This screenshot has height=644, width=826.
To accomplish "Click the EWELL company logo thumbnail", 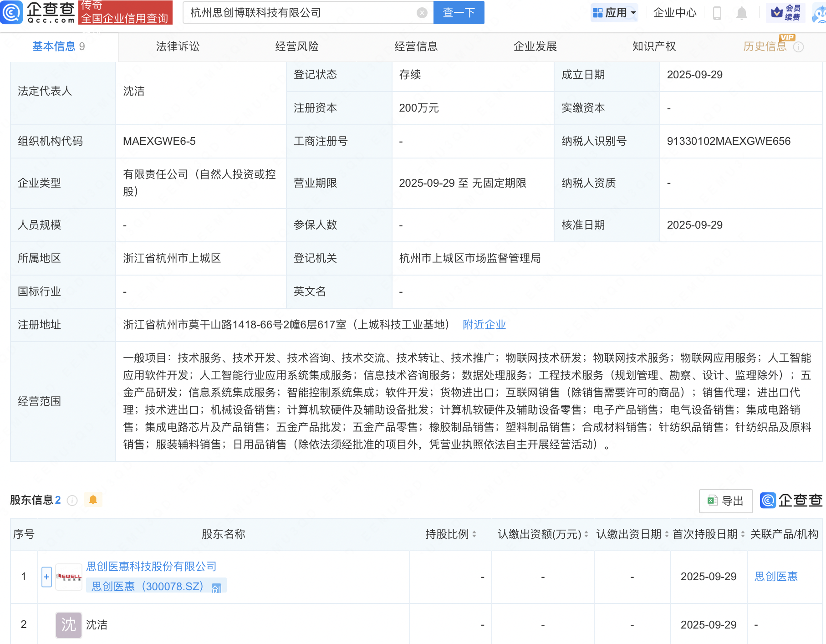I will (68, 577).
